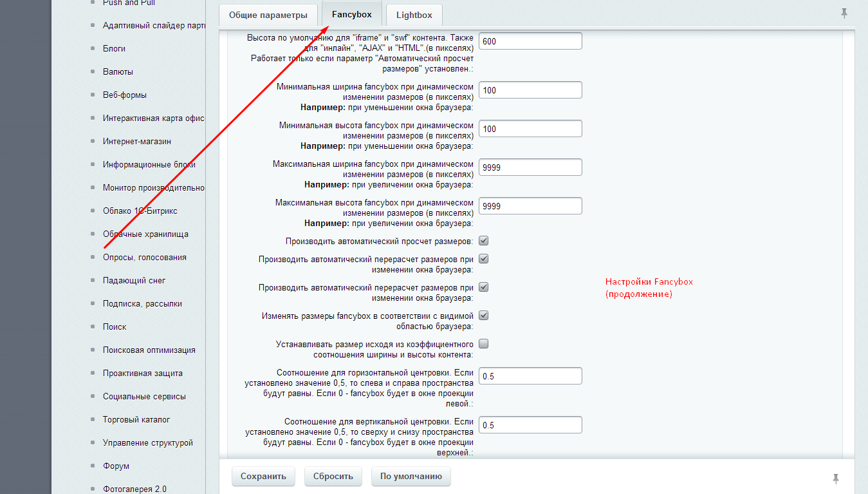Toggle Производить автоматический просчет размеров checkbox
Viewport: 868px width, 494px height.
point(484,241)
